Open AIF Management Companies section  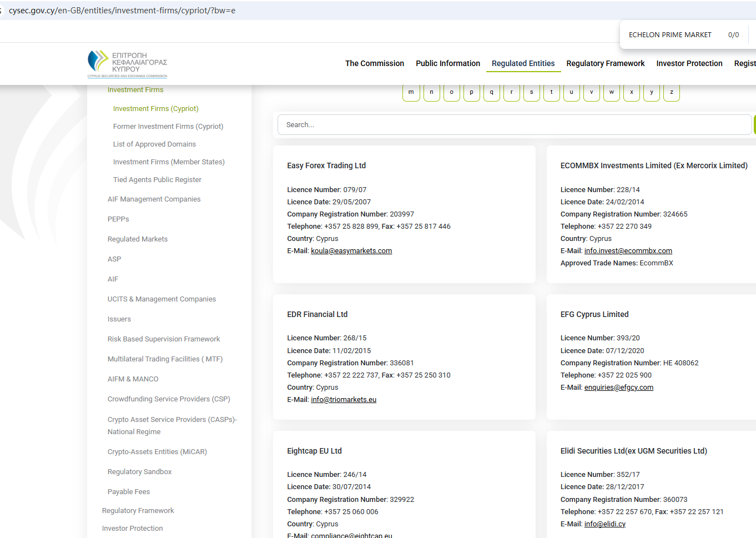pos(154,199)
